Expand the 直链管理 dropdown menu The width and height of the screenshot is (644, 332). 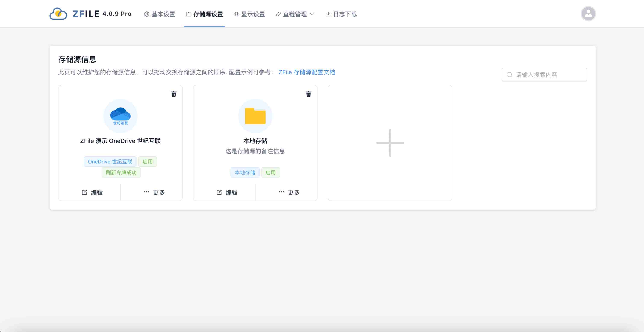[x=313, y=14]
